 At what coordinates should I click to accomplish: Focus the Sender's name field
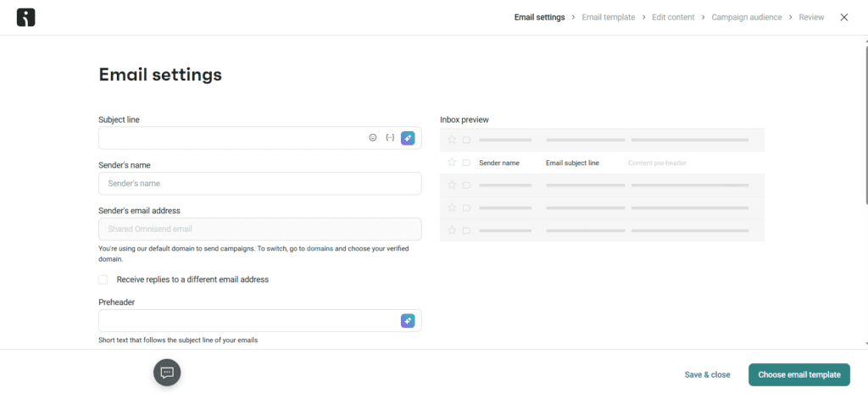pos(260,184)
